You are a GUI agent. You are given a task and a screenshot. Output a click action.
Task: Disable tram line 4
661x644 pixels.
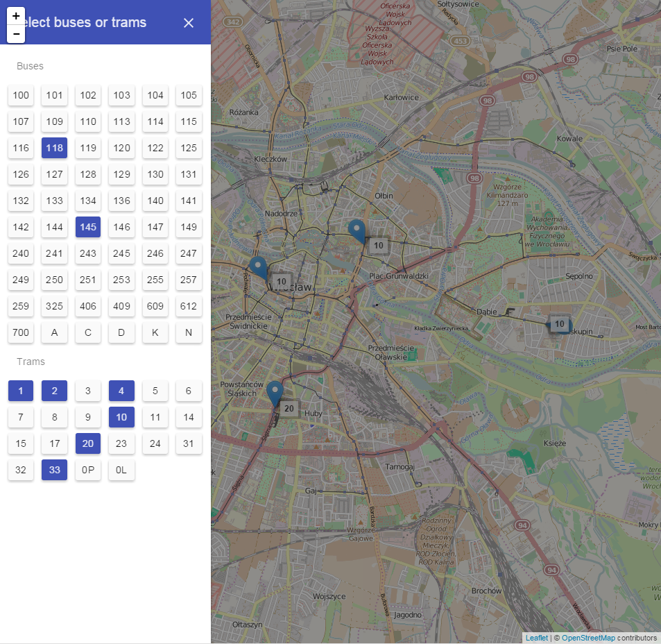pyautogui.click(x=121, y=391)
